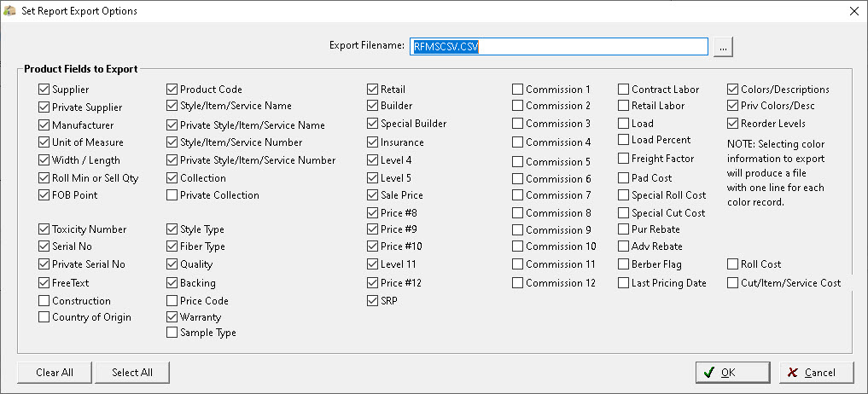
Task: Uncheck the Supplier checkbox
Action: pyautogui.click(x=44, y=89)
